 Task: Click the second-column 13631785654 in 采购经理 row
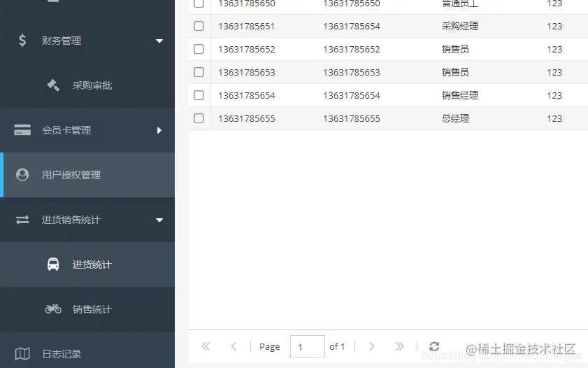[352, 27]
